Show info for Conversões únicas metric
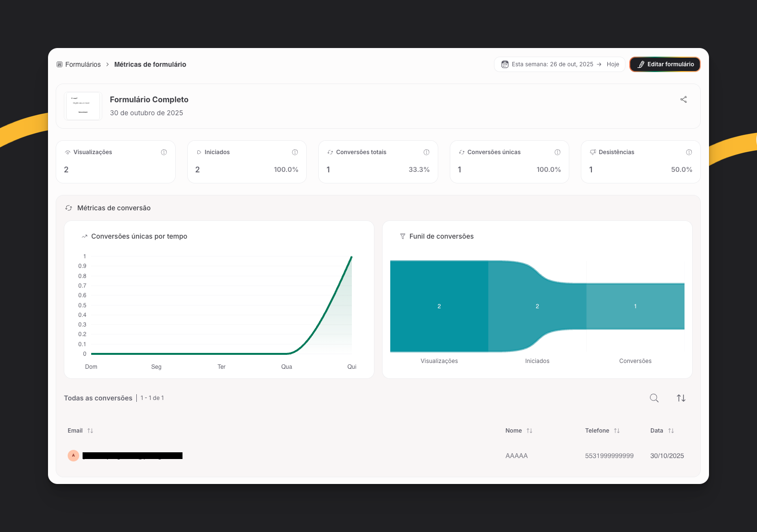Viewport: 757px width, 532px height. 557,152
